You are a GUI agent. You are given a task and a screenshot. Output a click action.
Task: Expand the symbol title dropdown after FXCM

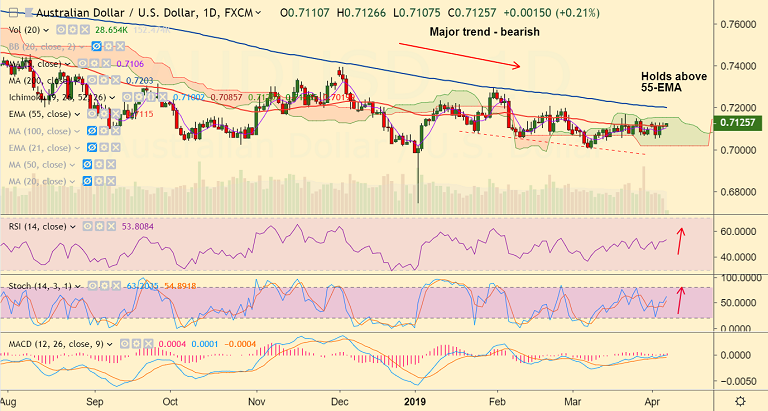(258, 13)
